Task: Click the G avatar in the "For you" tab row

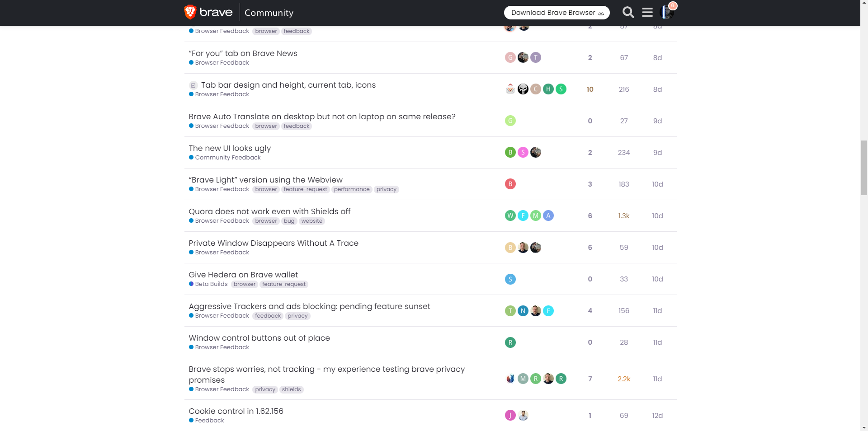Action: coord(510,57)
